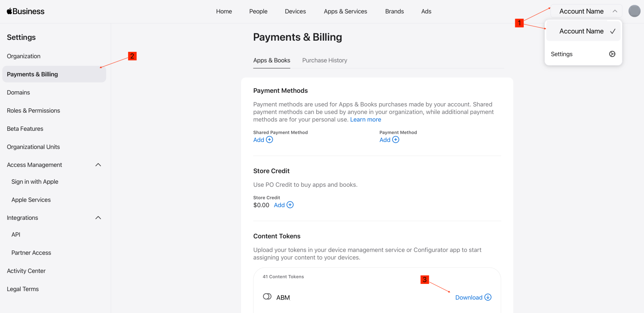Toggle the ABM content token switch
The width and height of the screenshot is (644, 313).
coord(267,297)
